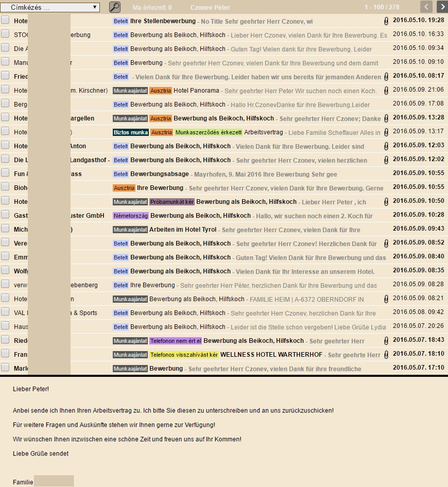Click the date 2016.05.09. 17:08
The width and height of the screenshot is (448, 487).
pos(418,103)
